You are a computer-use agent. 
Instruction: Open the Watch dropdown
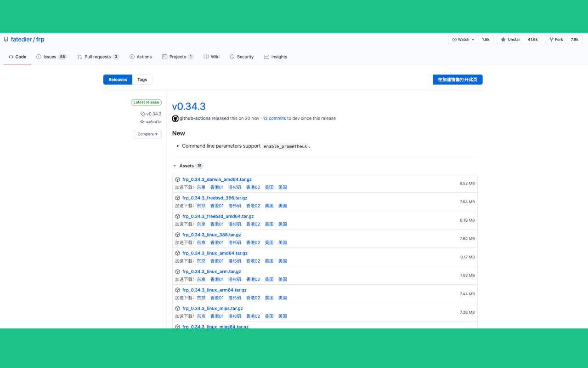click(463, 40)
